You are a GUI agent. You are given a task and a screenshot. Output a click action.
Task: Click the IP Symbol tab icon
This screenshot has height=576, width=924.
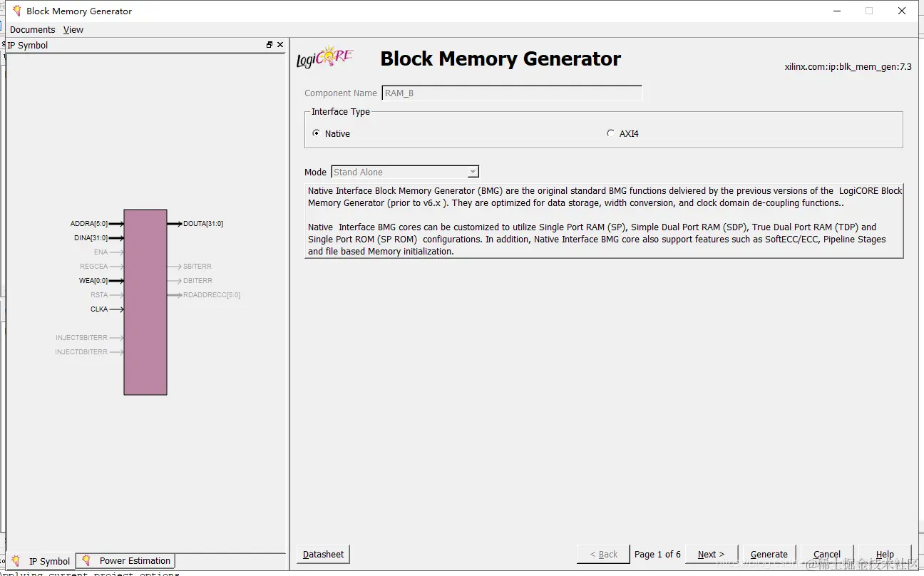[16, 561]
